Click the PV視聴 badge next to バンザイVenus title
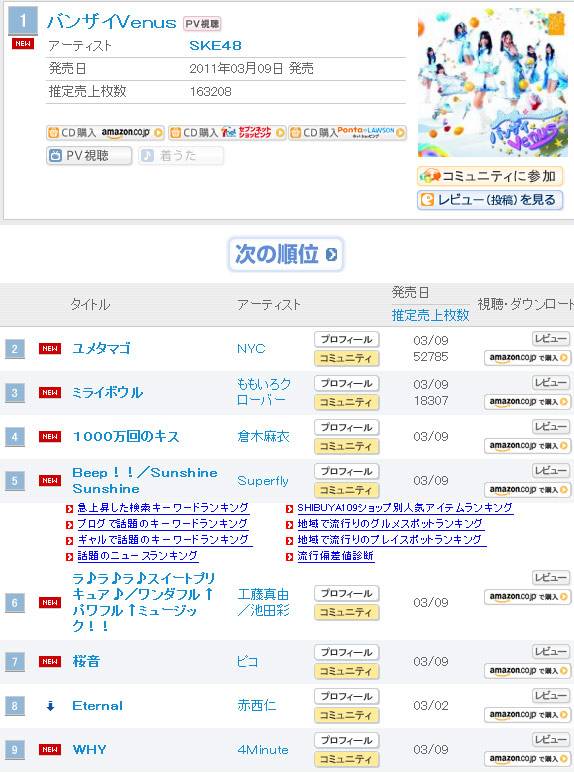 tap(202, 23)
